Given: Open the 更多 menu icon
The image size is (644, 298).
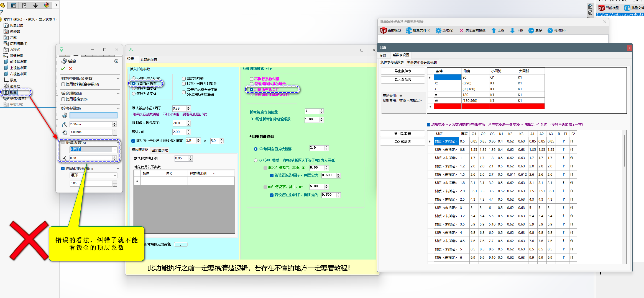Looking at the screenshot, I should pyautogui.click(x=531, y=30).
